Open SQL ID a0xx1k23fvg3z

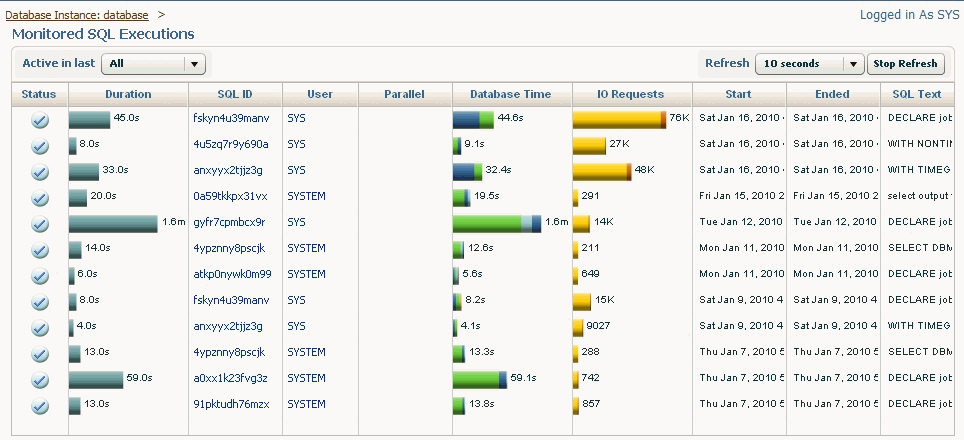(x=231, y=378)
